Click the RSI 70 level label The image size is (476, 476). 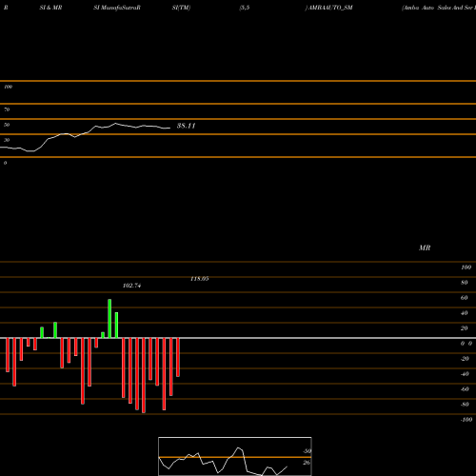click(x=7, y=109)
